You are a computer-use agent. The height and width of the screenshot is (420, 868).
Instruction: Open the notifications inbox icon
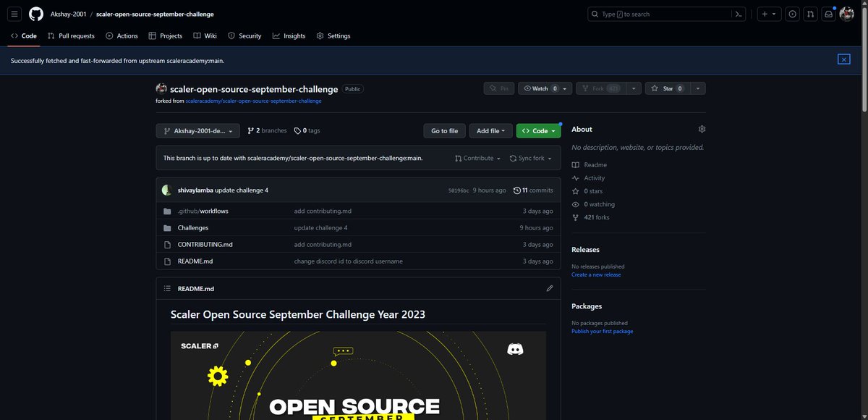[x=829, y=14]
